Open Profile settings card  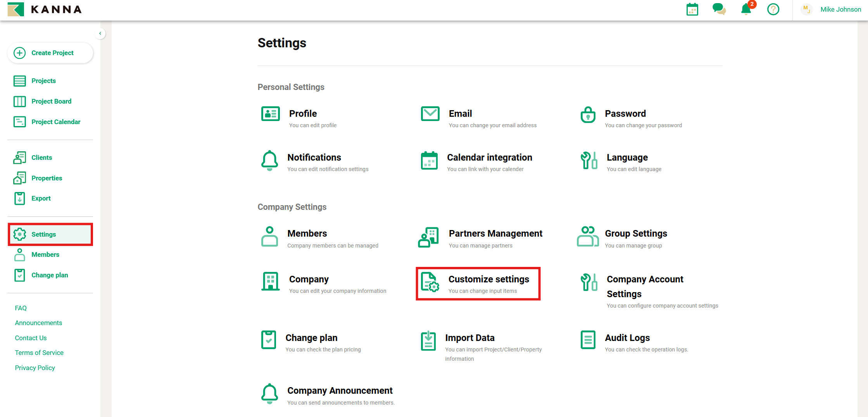(x=303, y=114)
